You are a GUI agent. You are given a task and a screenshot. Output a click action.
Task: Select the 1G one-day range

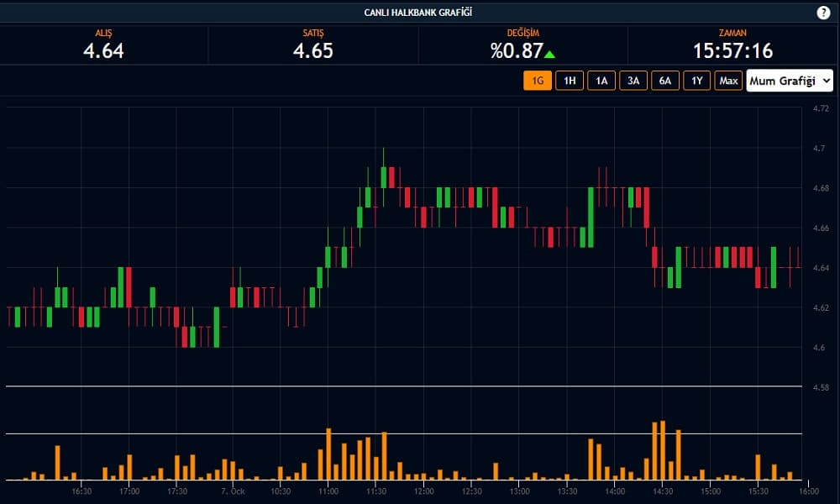point(538,81)
